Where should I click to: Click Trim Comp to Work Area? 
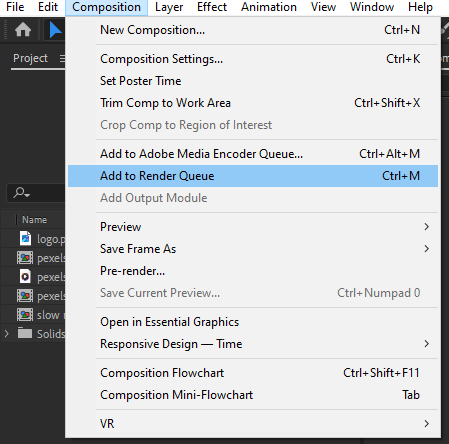pos(253,103)
